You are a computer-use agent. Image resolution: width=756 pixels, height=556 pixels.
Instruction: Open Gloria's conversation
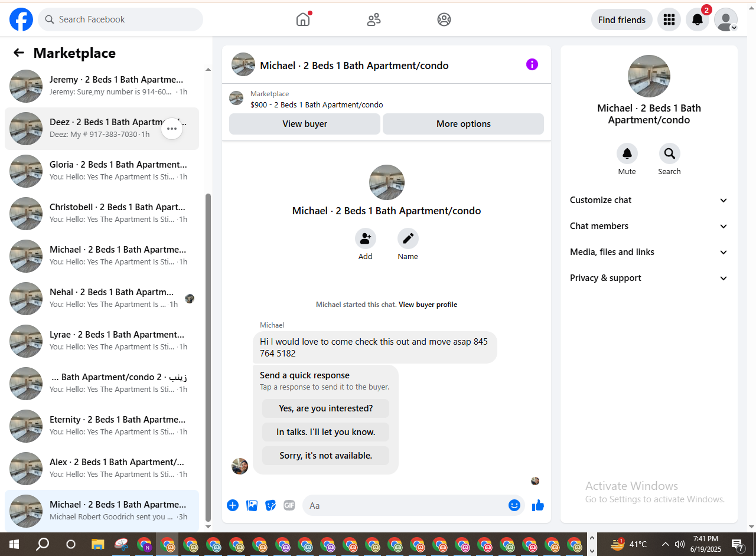pyautogui.click(x=102, y=171)
